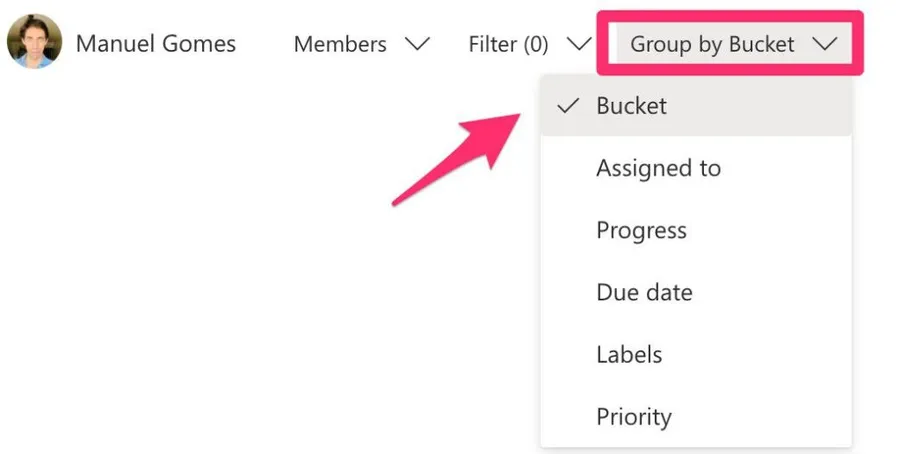
Task: Click the blank menu strip below Priority
Action: point(695,441)
